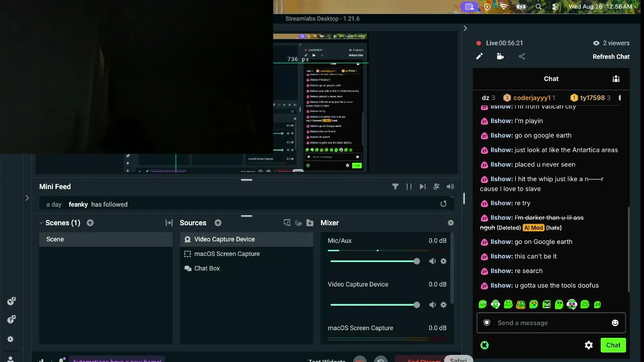The width and height of the screenshot is (644, 362).
Task: Toggle the viewer count eye icon
Action: (596, 43)
